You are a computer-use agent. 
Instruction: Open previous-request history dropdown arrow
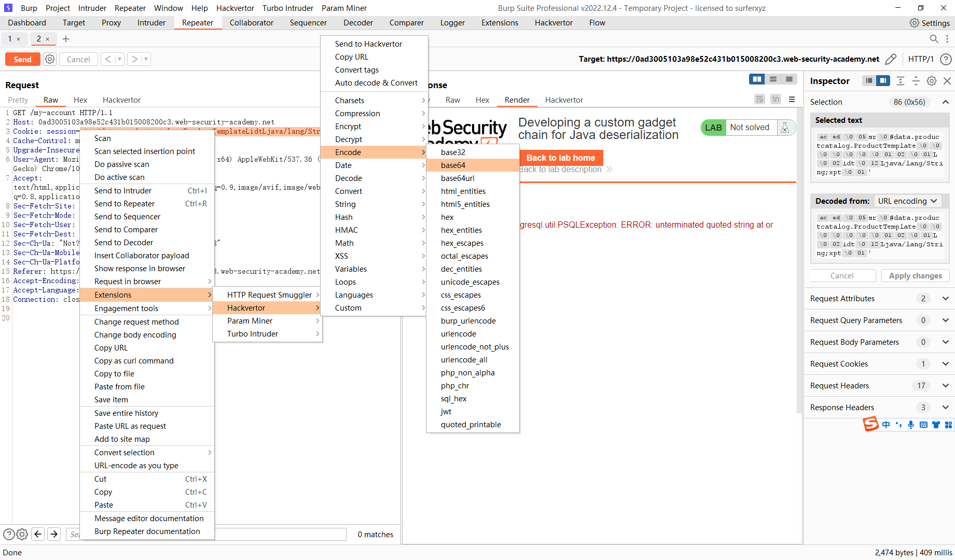[x=120, y=59]
